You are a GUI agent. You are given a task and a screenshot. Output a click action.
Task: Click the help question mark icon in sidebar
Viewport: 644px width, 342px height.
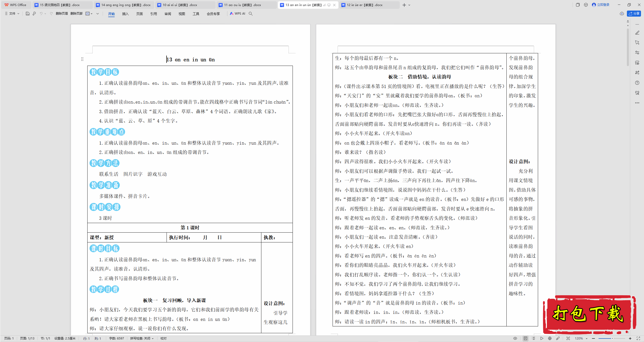tap(637, 83)
